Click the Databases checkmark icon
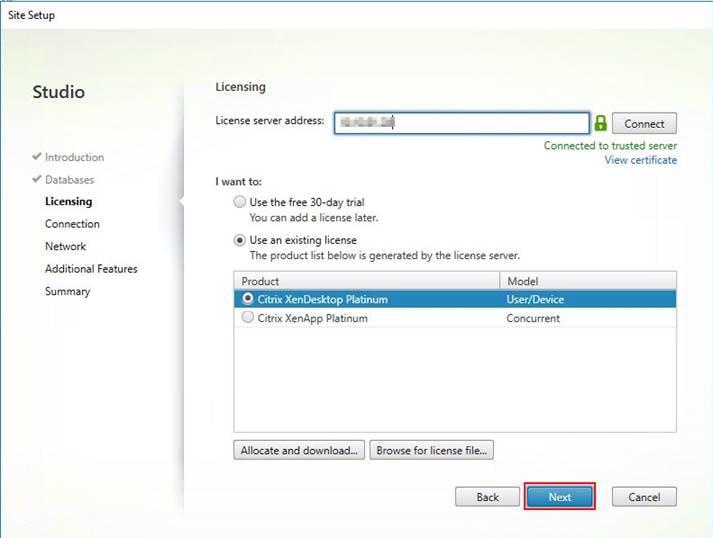This screenshot has height=538, width=713. click(37, 179)
